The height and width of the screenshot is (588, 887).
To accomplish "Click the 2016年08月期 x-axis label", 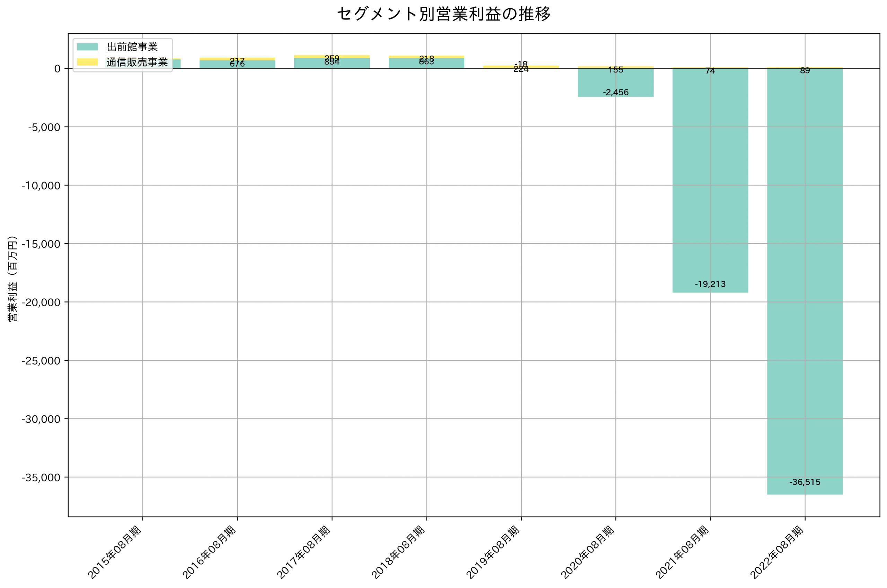I will [x=209, y=552].
